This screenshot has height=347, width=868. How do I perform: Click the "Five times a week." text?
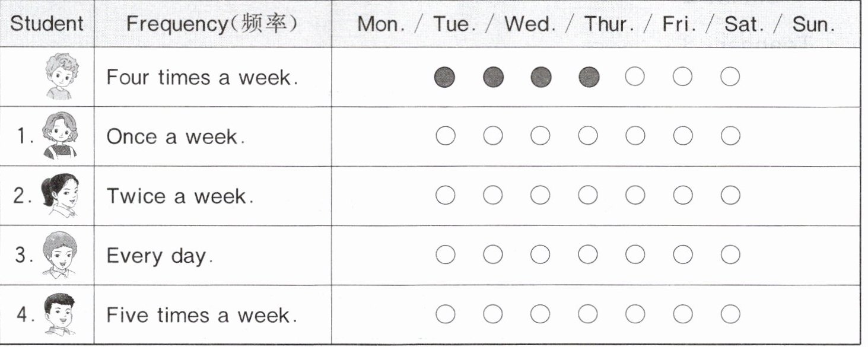pos(202,315)
